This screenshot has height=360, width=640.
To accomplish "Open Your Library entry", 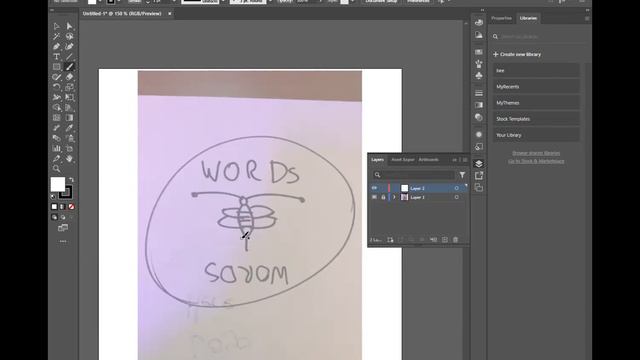I will [x=536, y=135].
